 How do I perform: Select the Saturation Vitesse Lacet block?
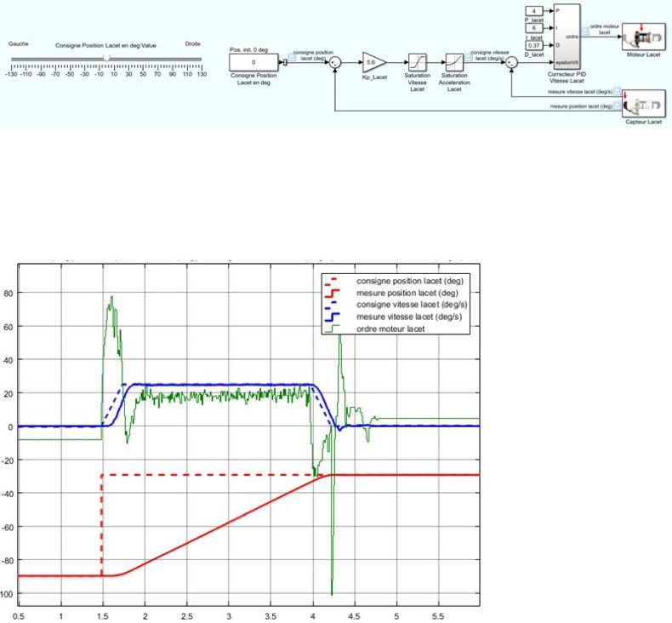(418, 62)
